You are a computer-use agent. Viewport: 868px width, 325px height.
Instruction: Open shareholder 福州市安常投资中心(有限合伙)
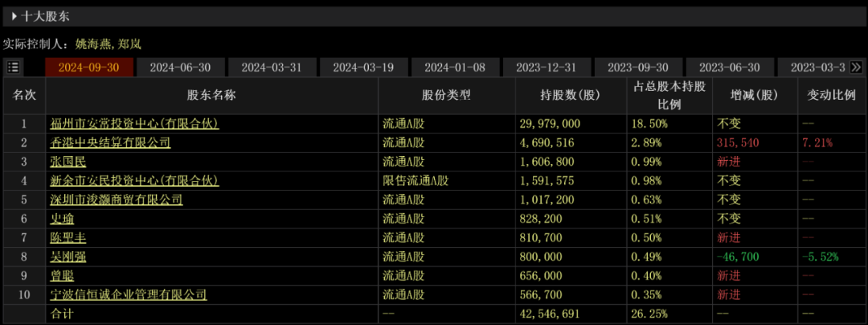pyautogui.click(x=134, y=123)
